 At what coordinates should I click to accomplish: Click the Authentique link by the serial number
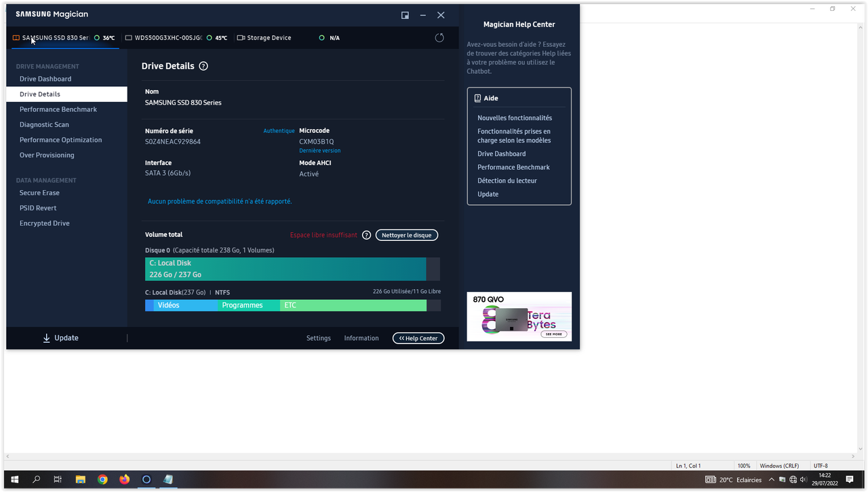coord(279,131)
